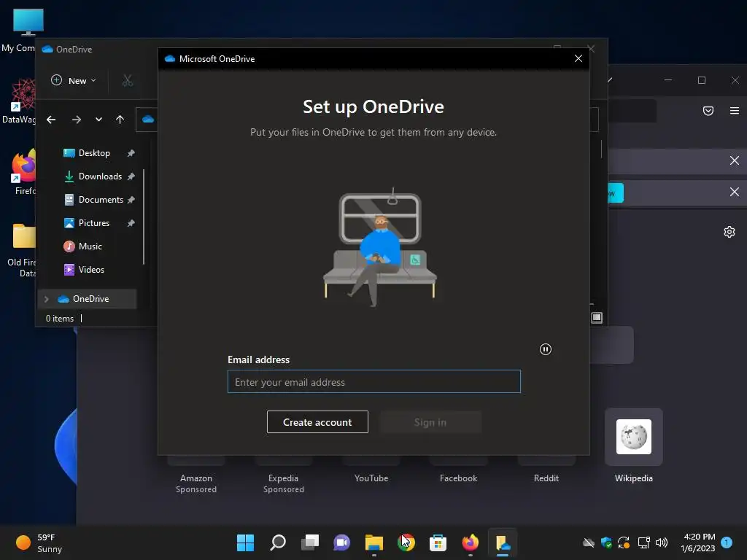The image size is (747, 560).
Task: Open the New menu in File Explorer
Action: 74,80
